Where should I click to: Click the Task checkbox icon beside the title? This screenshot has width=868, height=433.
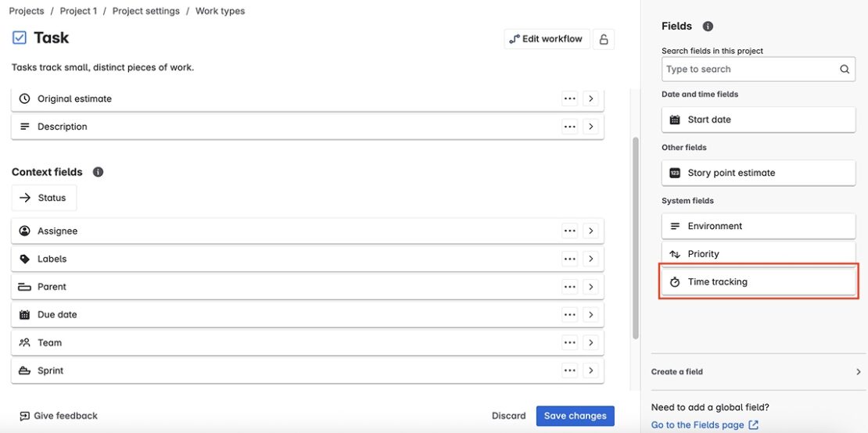click(20, 38)
